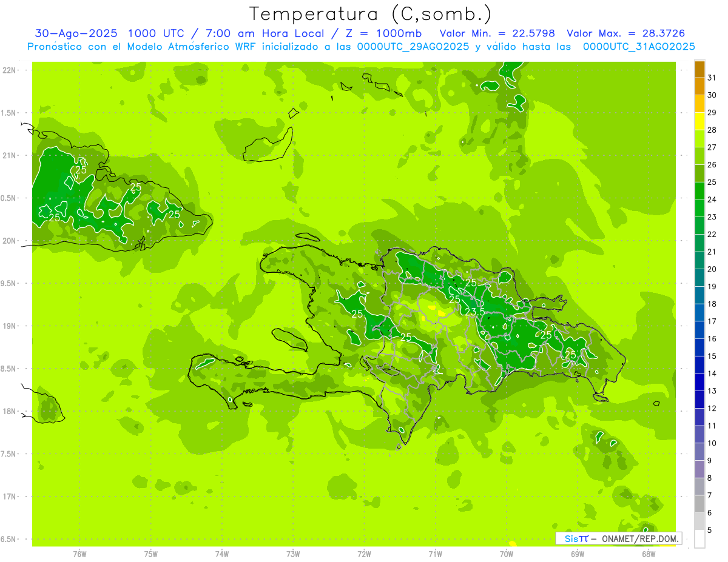This screenshot has width=728, height=562.
Task: Click the '7.5N' latitude label
Action: pyautogui.click(x=8, y=454)
